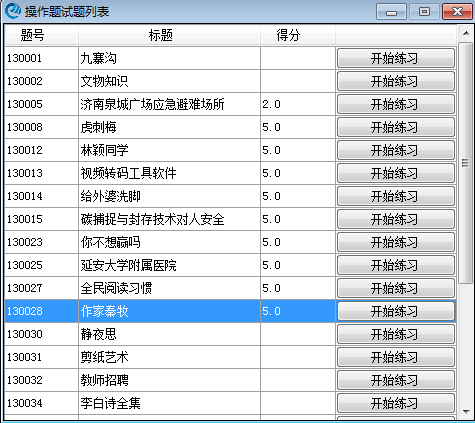The height and width of the screenshot is (423, 475).
Task: Click the scroll up arrow
Action: tap(466, 33)
